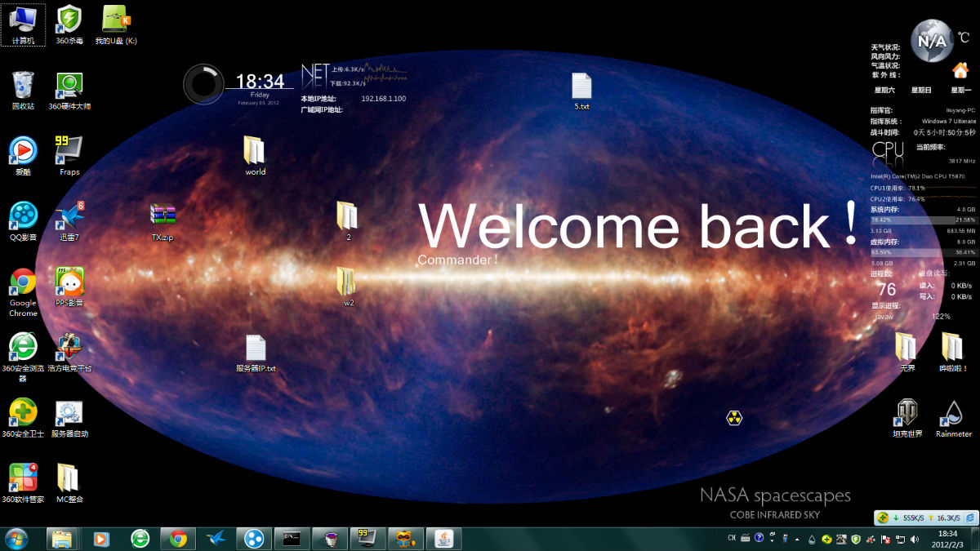The height and width of the screenshot is (551, 980).
Task: Open the volume speaker tray icon
Action: (914, 539)
